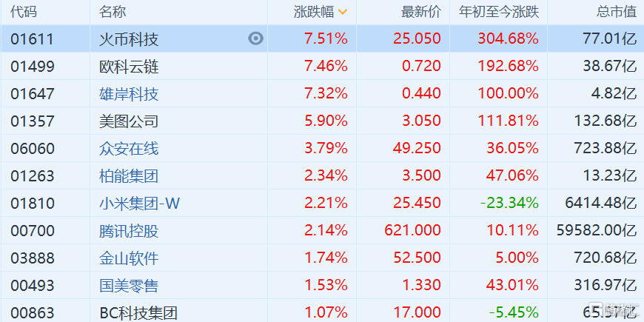Open the 众安在线 stock link

click(x=129, y=148)
